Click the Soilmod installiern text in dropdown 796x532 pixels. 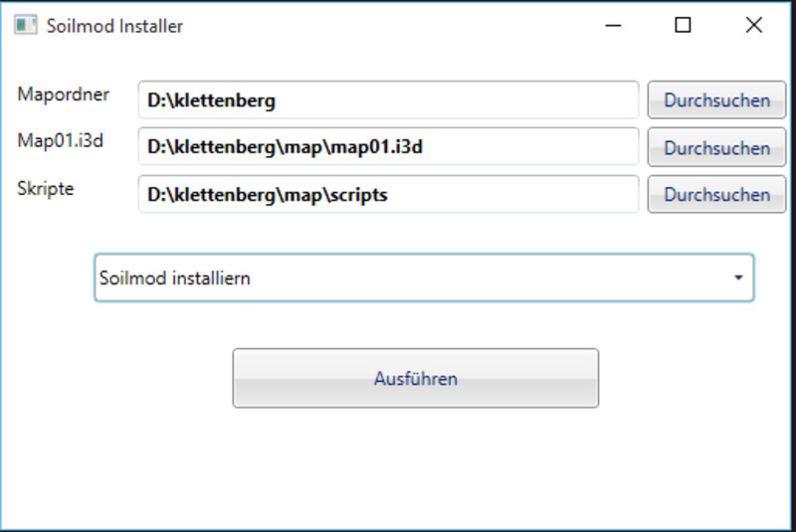click(175, 278)
